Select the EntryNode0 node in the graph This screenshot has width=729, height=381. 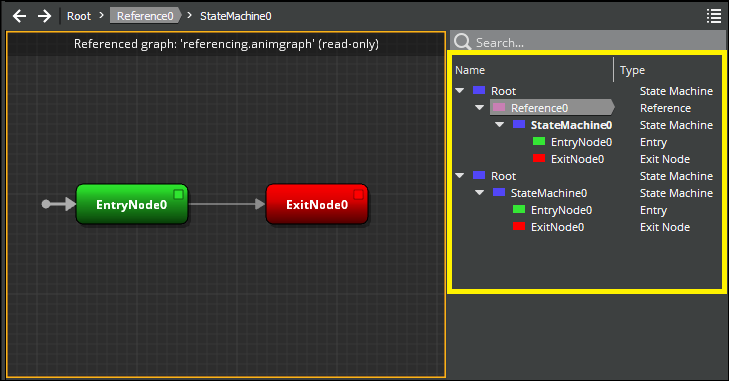point(132,204)
